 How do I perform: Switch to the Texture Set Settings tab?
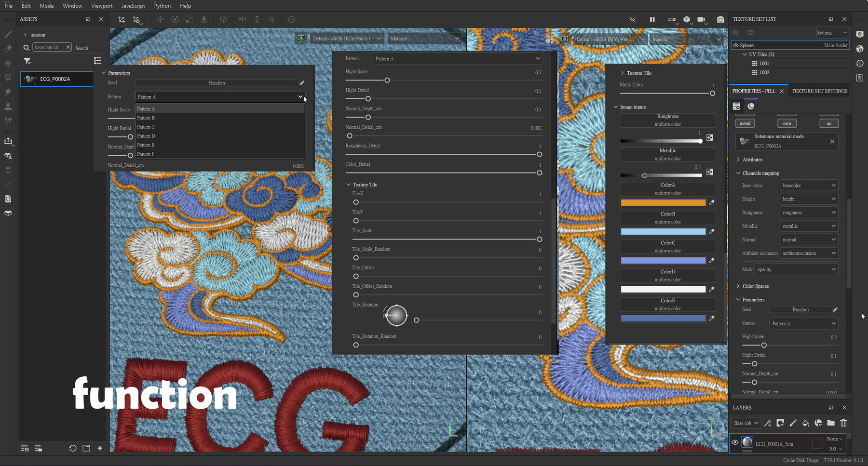click(819, 91)
